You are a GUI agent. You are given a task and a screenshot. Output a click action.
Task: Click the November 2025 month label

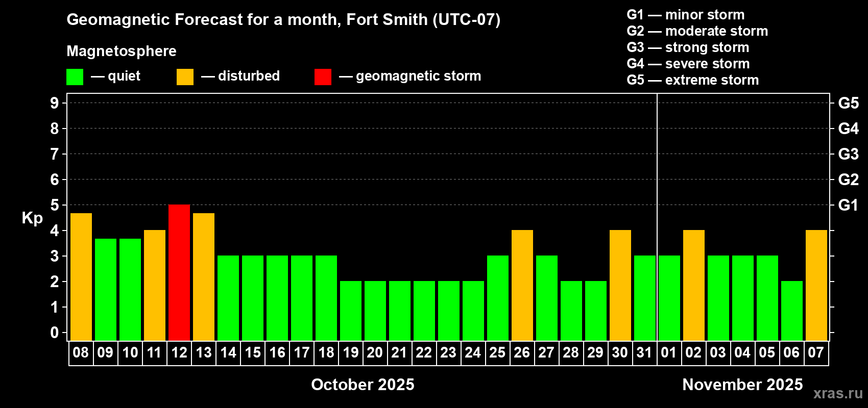tap(742, 385)
